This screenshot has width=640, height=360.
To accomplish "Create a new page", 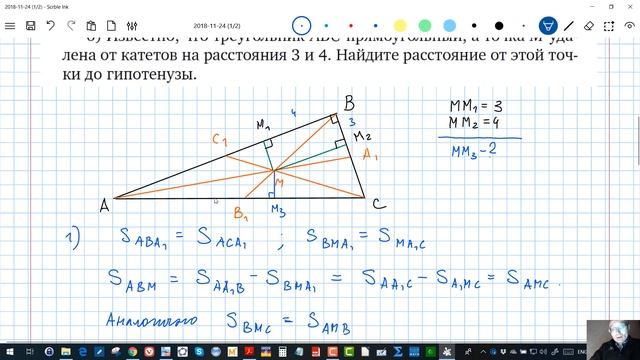I will [111, 26].
